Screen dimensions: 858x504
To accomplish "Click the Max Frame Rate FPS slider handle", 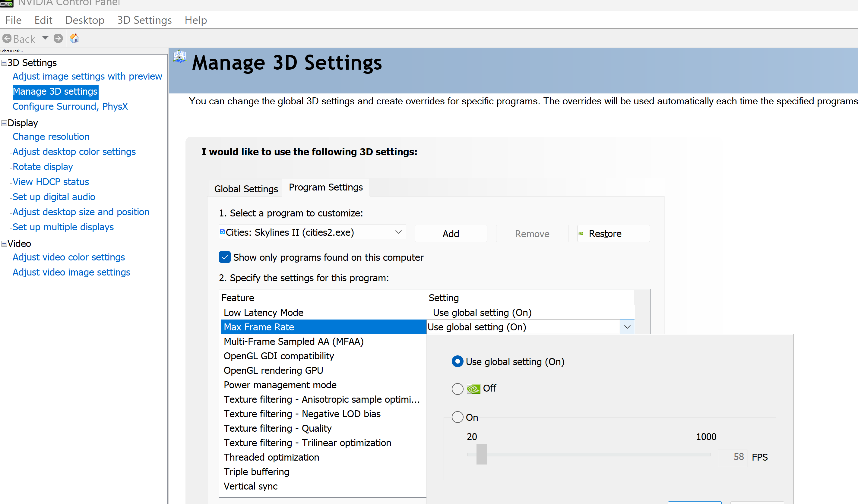I will pos(481,454).
